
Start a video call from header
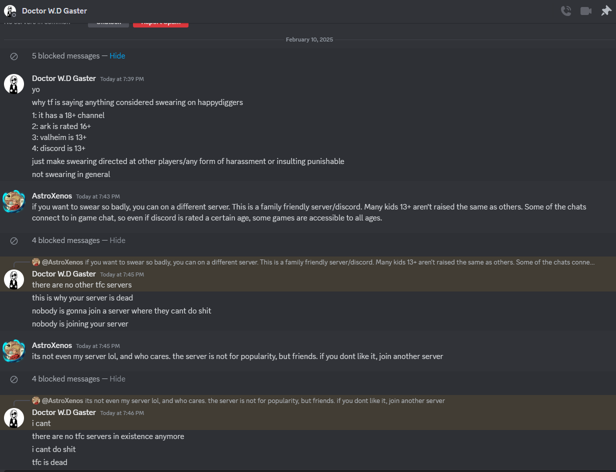point(586,11)
